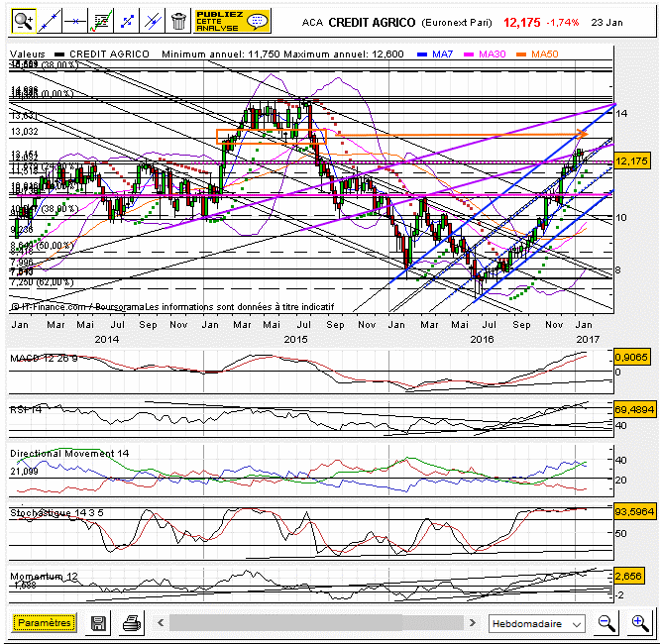The image size is (660, 644).
Task: Print the chart with the printer icon
Action: (132, 623)
